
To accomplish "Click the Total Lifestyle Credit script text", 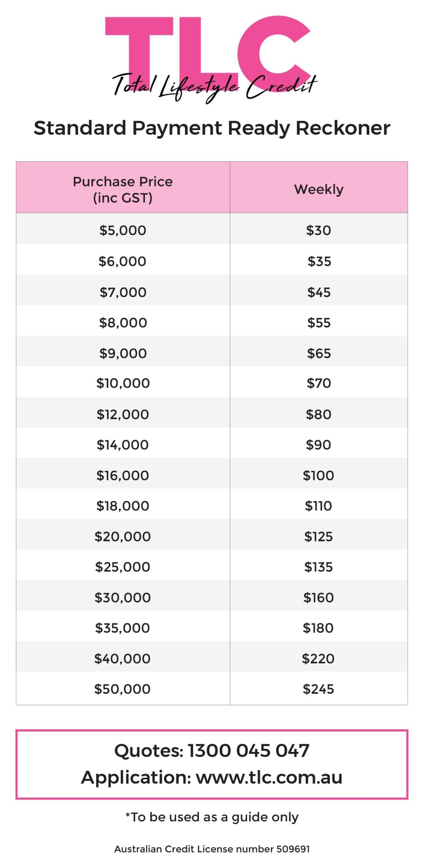I will coord(214,87).
